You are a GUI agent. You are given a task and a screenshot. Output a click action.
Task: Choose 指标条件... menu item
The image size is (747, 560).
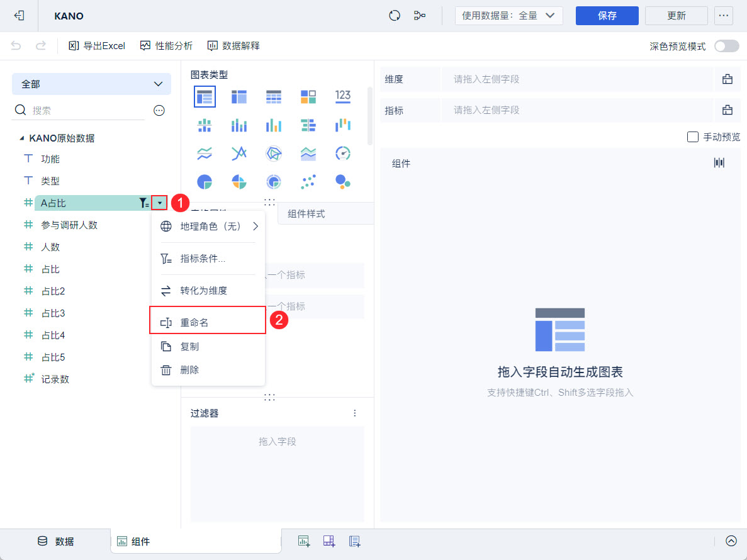coord(208,259)
